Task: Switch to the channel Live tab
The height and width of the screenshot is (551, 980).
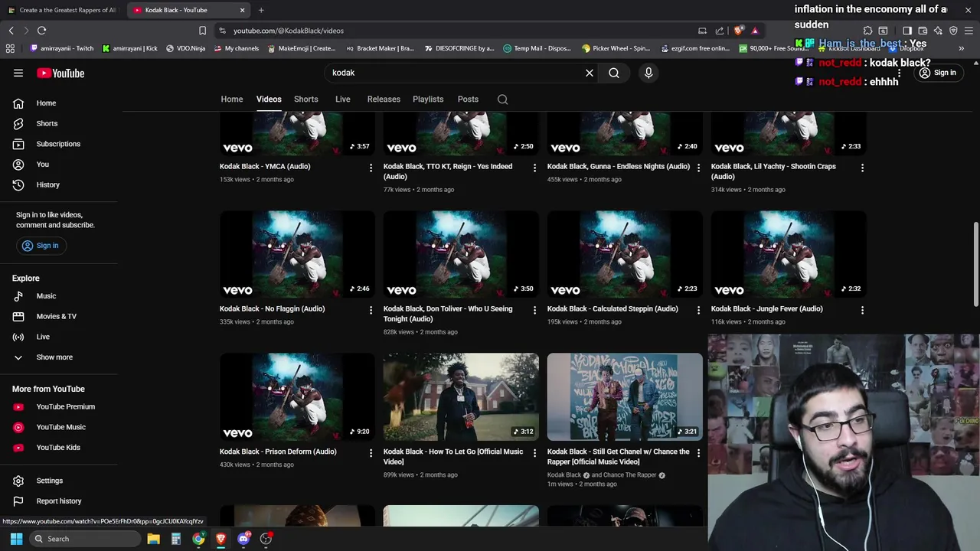Action: pyautogui.click(x=342, y=99)
